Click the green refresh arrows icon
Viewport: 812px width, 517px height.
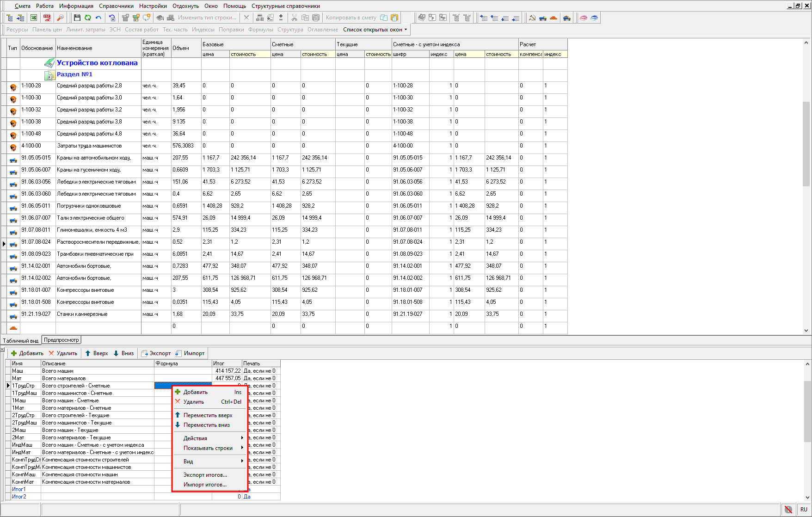click(x=88, y=18)
